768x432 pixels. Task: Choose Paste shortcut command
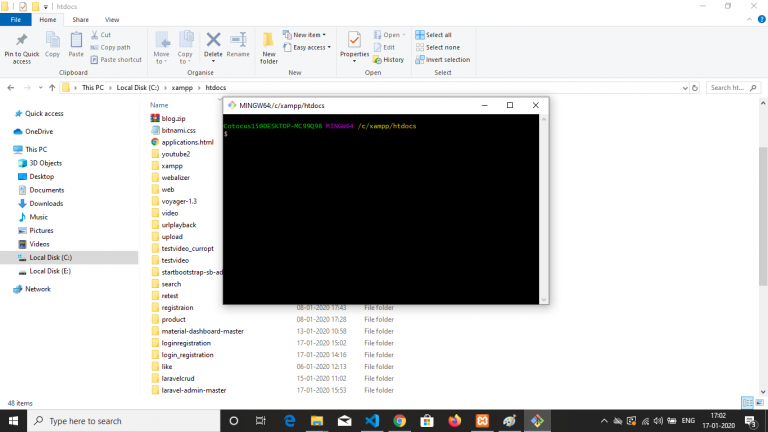pos(116,60)
